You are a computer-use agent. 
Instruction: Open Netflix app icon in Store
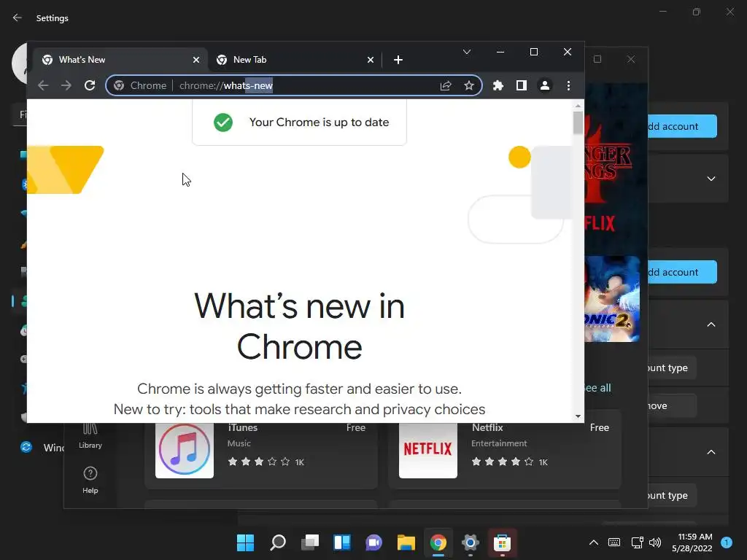pyautogui.click(x=427, y=451)
